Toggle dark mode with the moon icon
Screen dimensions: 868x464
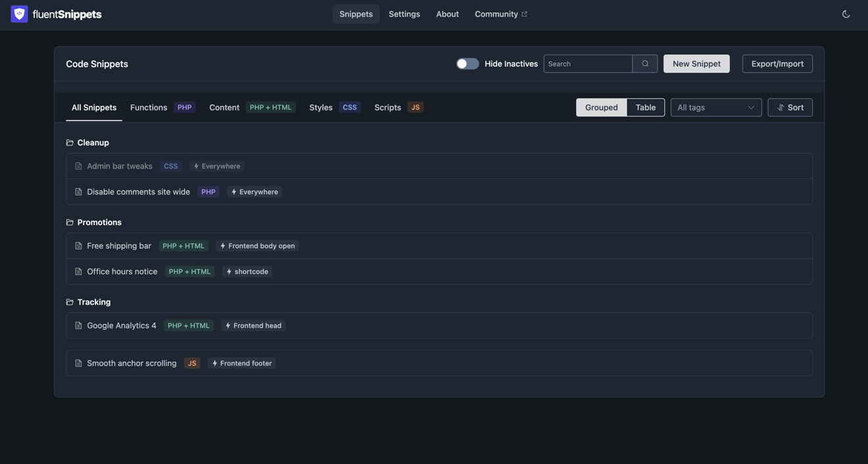(846, 14)
